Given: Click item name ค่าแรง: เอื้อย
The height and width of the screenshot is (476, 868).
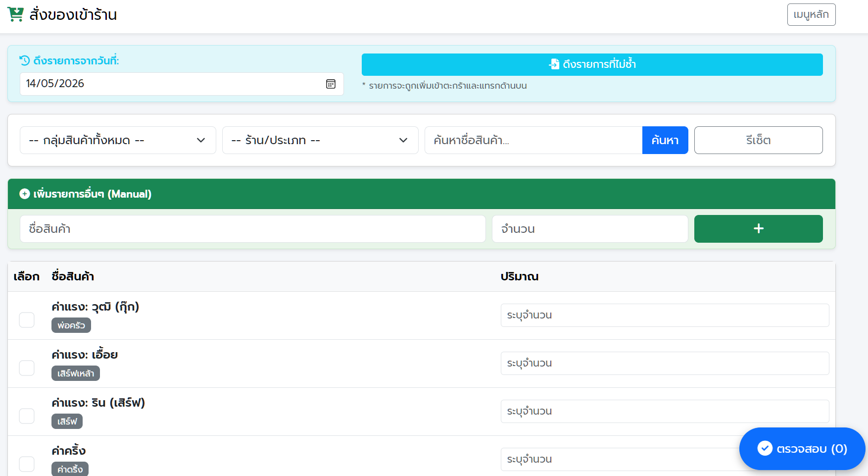Looking at the screenshot, I should pos(85,355).
